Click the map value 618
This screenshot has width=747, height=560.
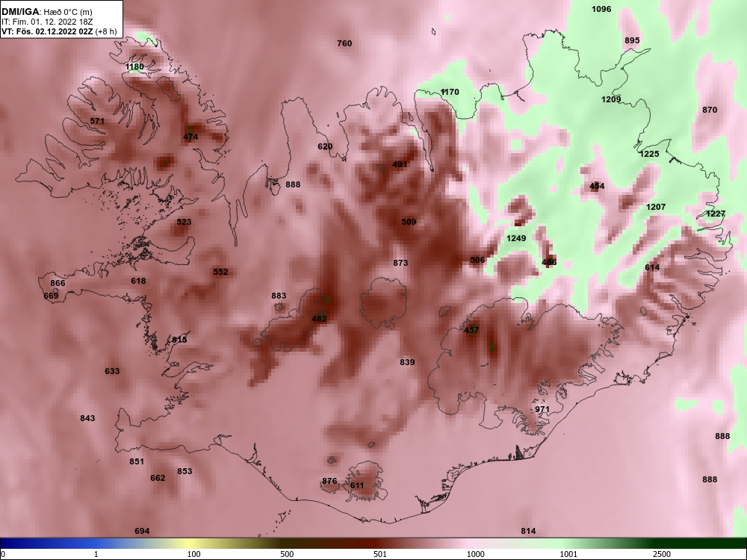coord(138,281)
